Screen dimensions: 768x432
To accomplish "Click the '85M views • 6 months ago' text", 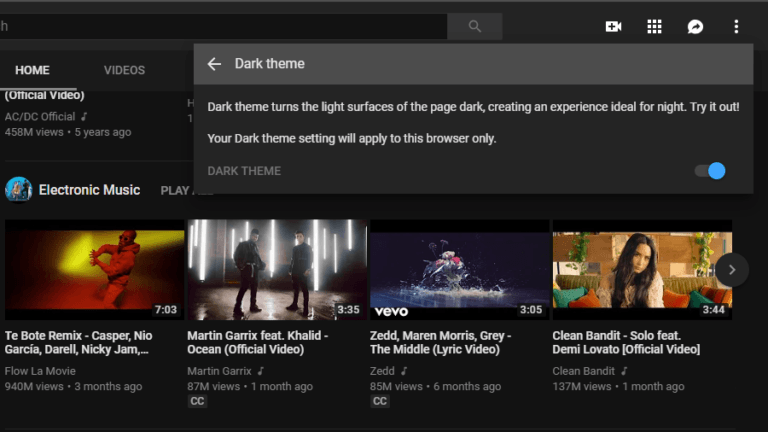I will pos(435,386).
